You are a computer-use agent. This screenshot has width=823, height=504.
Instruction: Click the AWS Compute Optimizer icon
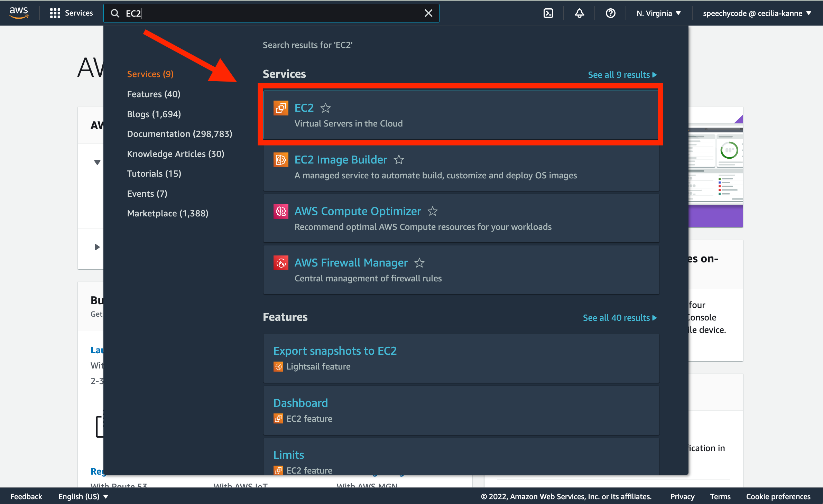pos(281,211)
